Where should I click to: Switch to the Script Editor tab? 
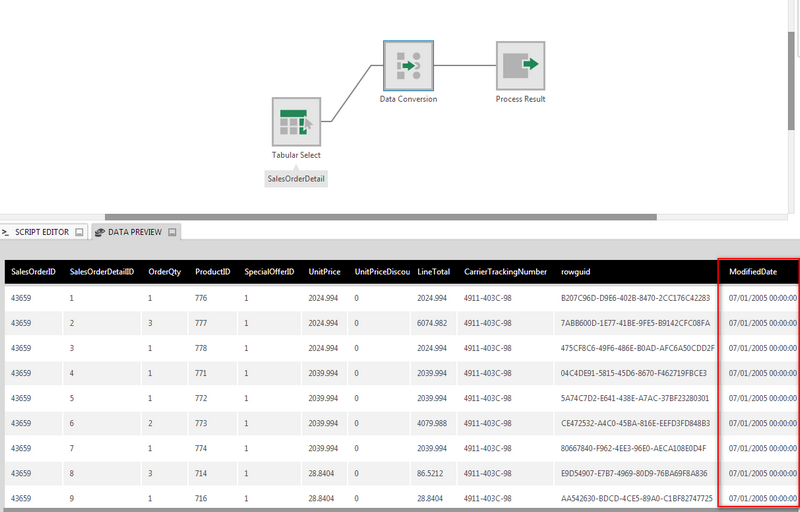click(x=41, y=232)
